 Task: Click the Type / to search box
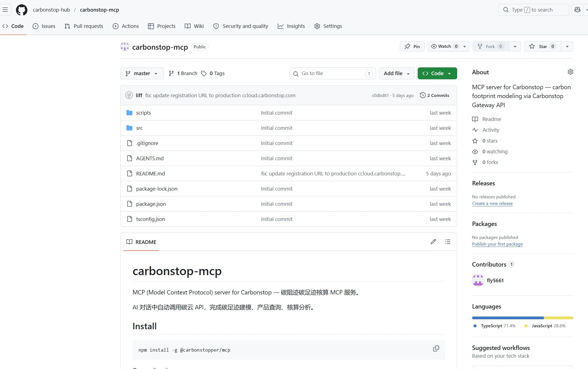click(534, 10)
